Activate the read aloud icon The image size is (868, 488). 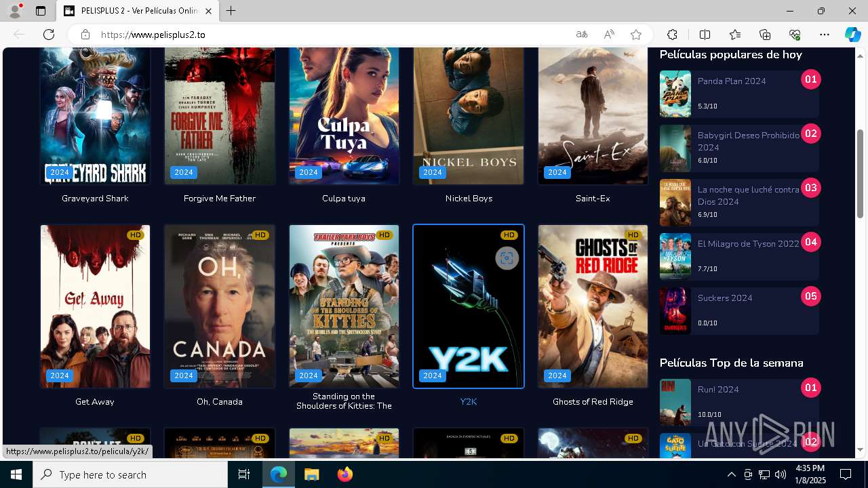[x=609, y=35]
